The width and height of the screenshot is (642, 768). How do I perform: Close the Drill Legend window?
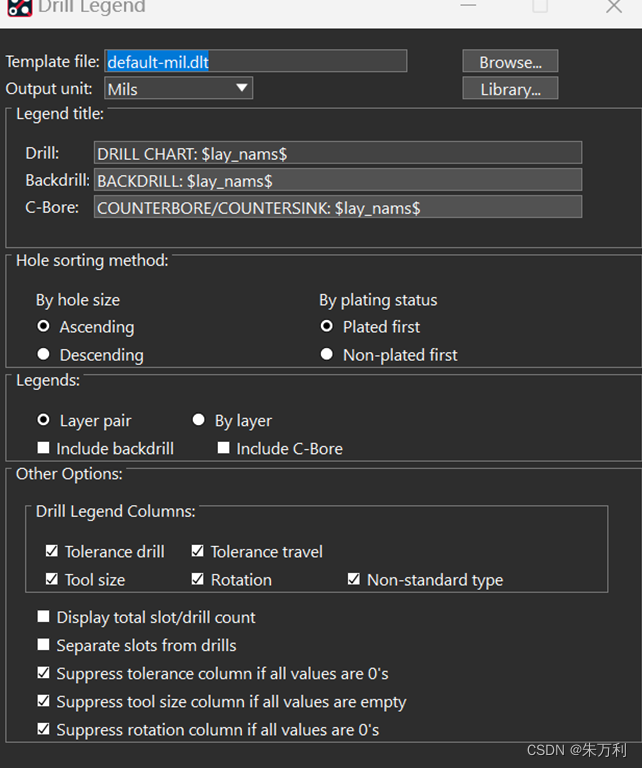click(x=614, y=7)
